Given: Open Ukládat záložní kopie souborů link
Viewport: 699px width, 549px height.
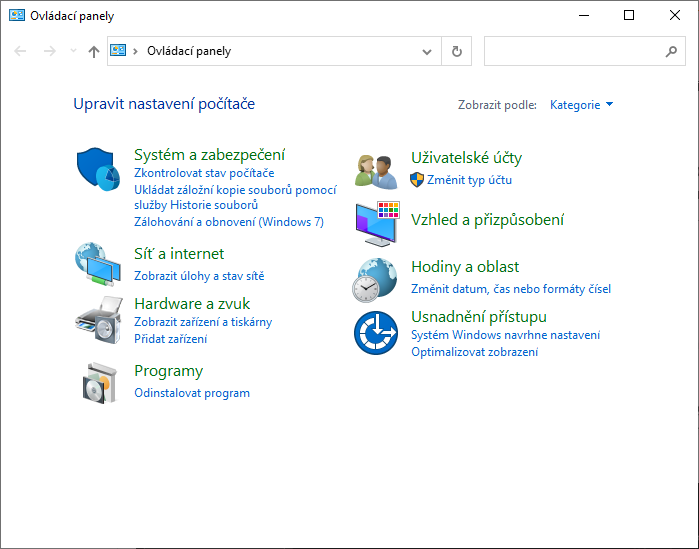Looking at the screenshot, I should [235, 197].
